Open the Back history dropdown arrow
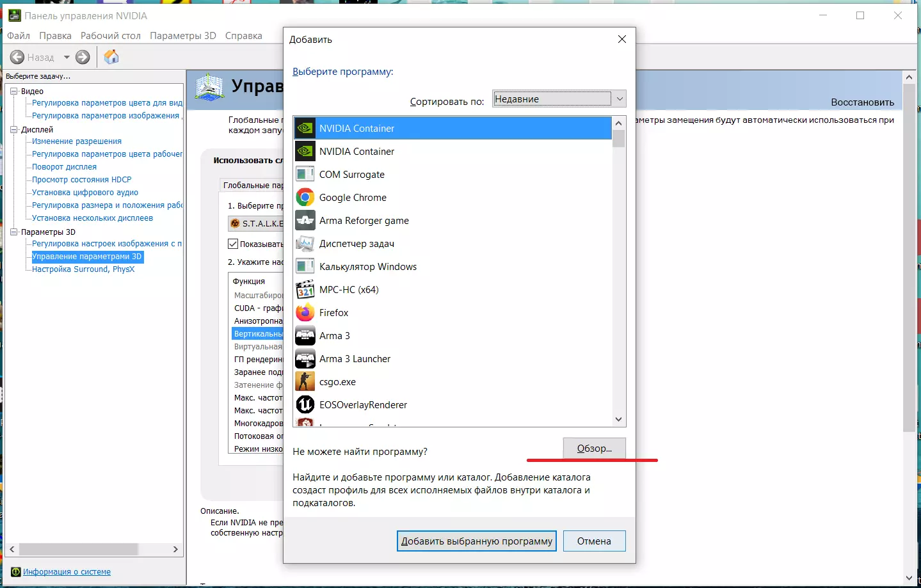The height and width of the screenshot is (588, 921). point(67,58)
